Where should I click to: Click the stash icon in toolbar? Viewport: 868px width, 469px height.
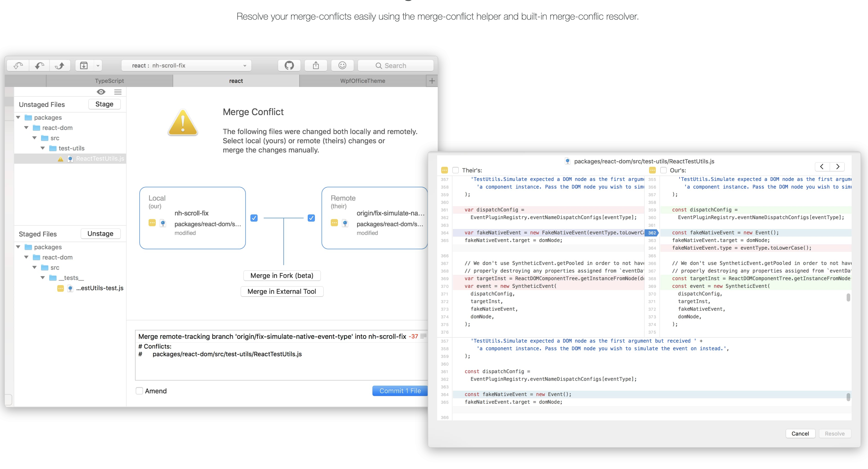click(84, 65)
